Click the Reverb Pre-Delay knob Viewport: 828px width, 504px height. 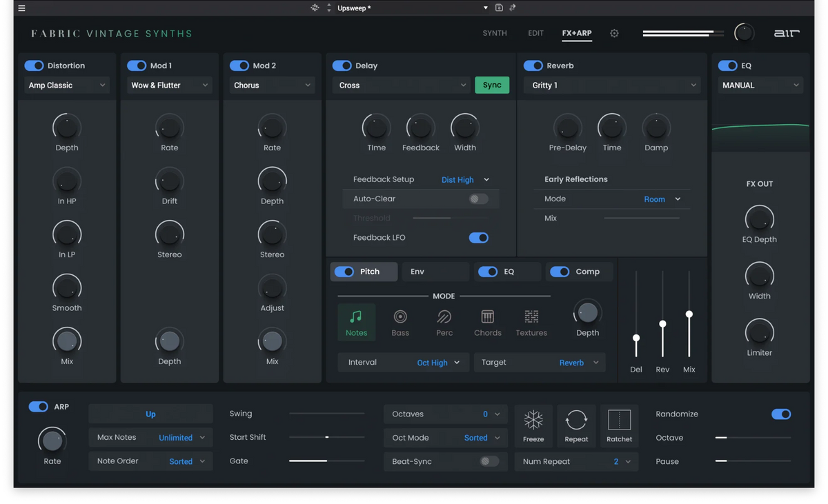tap(567, 127)
